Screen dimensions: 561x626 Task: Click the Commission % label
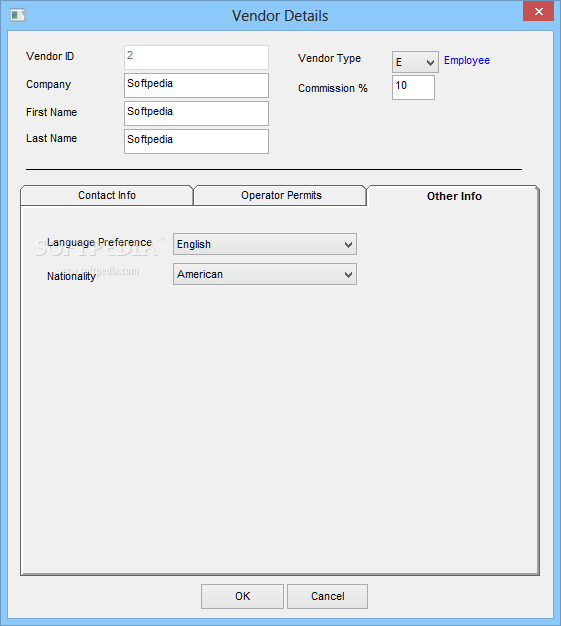coord(333,88)
